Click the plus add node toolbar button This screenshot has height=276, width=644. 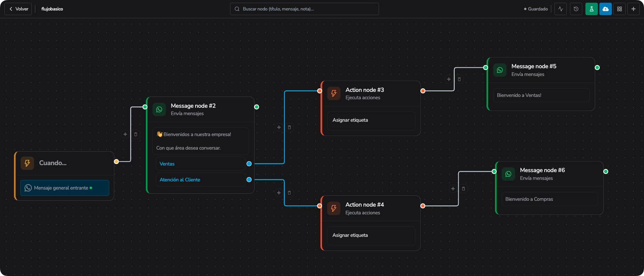click(x=634, y=9)
